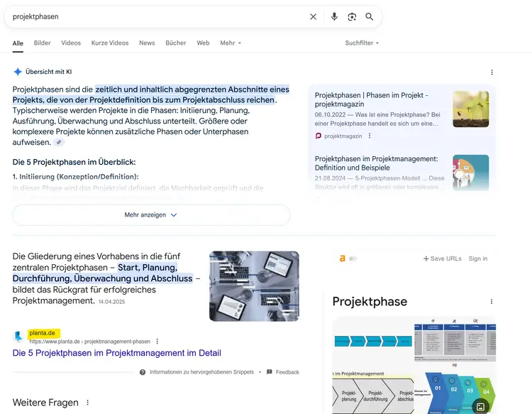The image size is (532, 414).
Task: Click the blue AI overview sparkle icon
Action: (18, 72)
